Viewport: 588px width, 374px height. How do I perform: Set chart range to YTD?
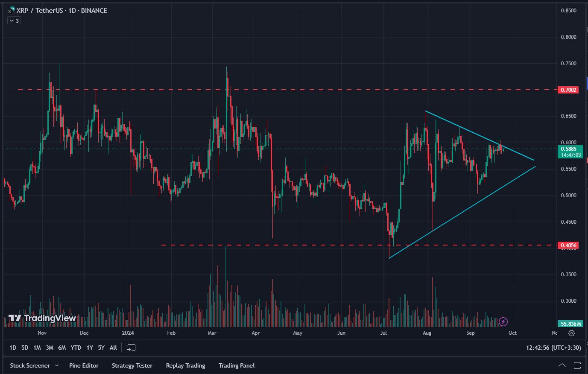(x=76, y=348)
